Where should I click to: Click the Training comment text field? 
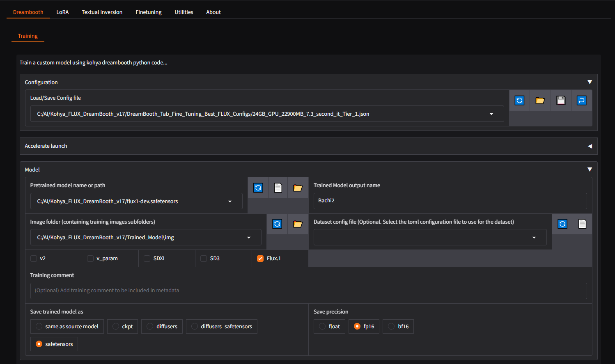pos(308,291)
